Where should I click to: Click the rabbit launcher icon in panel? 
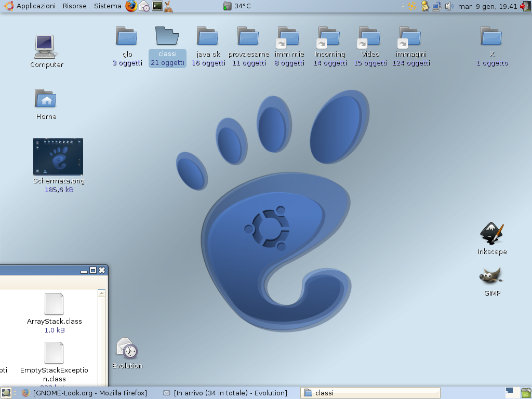(x=168, y=6)
